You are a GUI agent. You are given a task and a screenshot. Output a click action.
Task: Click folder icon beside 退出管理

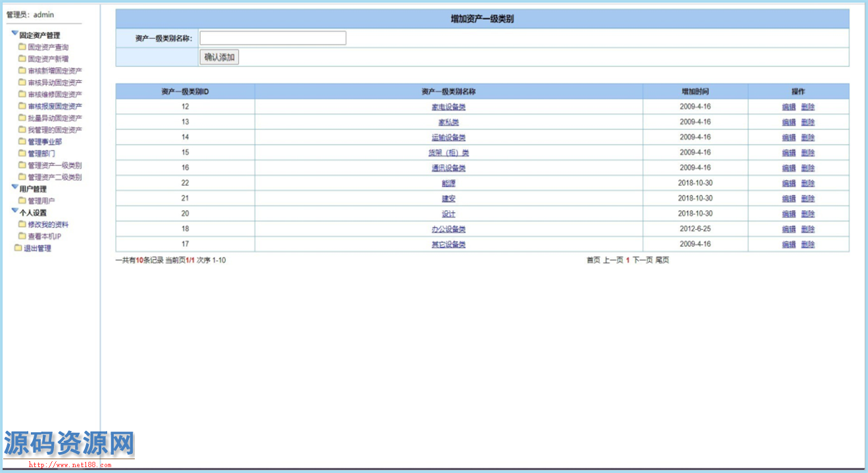(x=18, y=248)
